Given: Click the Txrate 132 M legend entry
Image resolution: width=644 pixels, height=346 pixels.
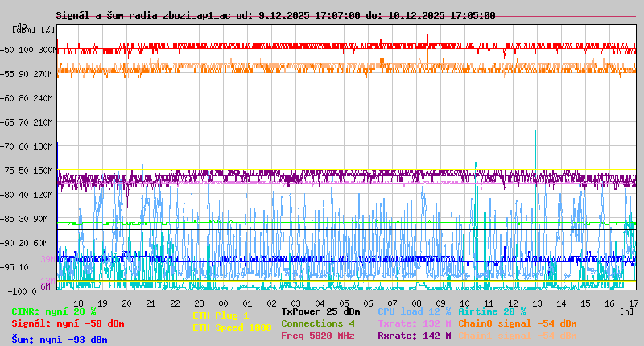Looking at the screenshot, I should (414, 323).
